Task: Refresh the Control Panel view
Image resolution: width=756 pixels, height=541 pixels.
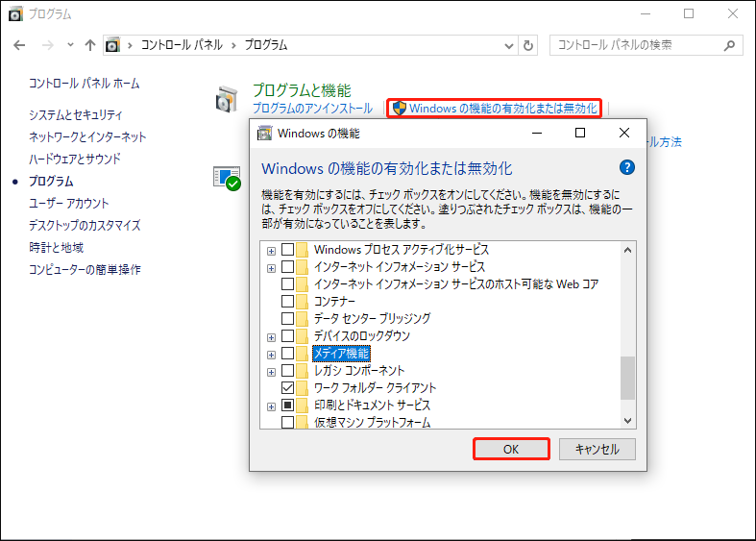Action: (528, 46)
